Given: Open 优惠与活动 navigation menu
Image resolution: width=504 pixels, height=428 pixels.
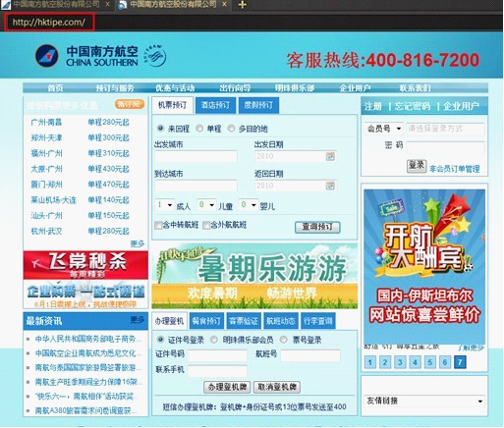Looking at the screenshot, I should point(175,88).
